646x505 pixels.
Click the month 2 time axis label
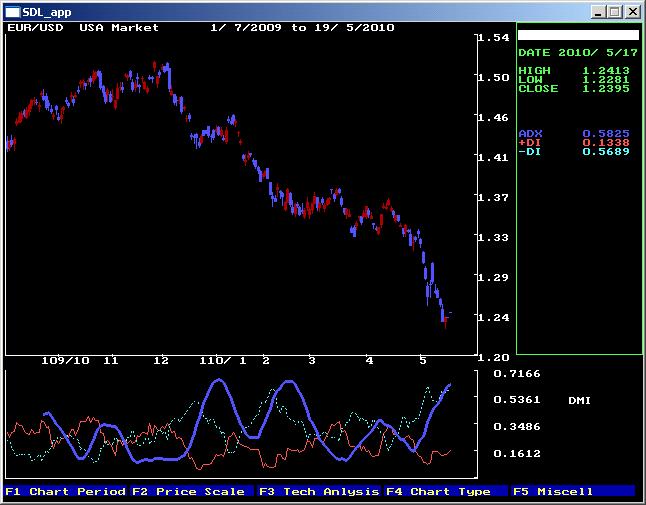click(x=266, y=361)
